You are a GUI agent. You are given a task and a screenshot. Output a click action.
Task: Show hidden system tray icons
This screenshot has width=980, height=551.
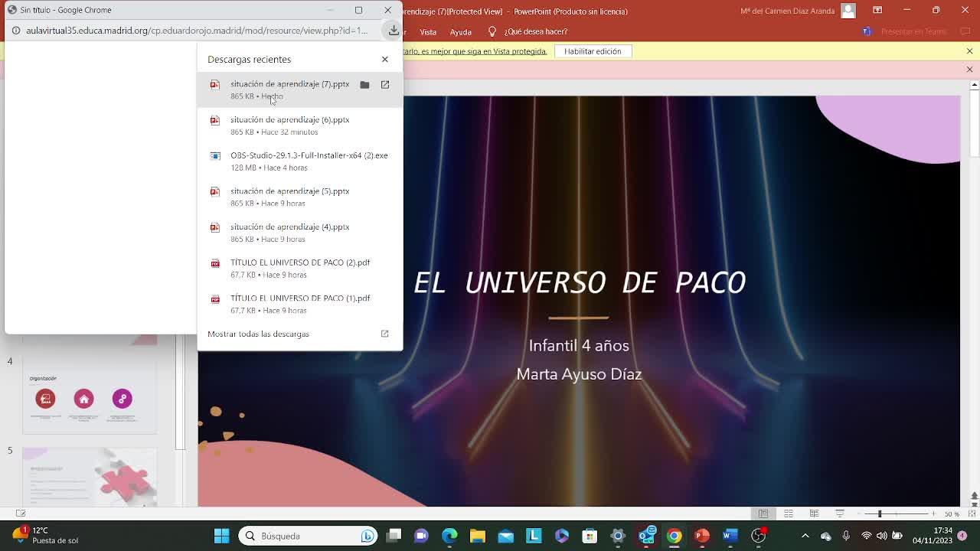pos(805,536)
